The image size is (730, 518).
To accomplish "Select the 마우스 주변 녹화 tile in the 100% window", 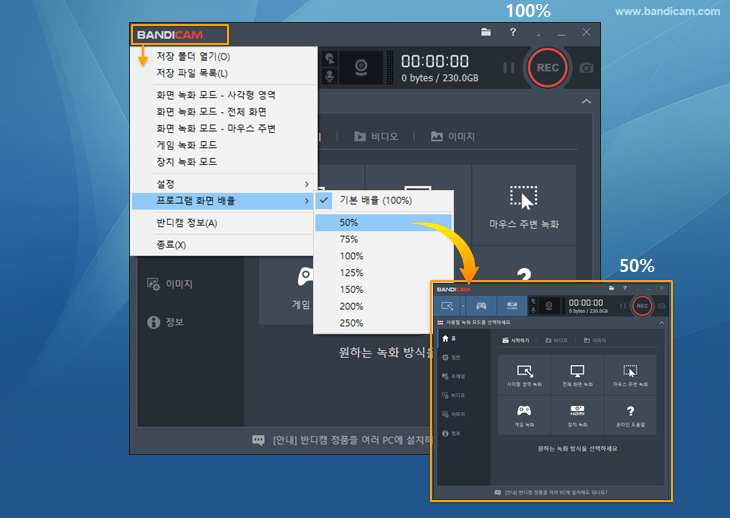I will pos(524,205).
